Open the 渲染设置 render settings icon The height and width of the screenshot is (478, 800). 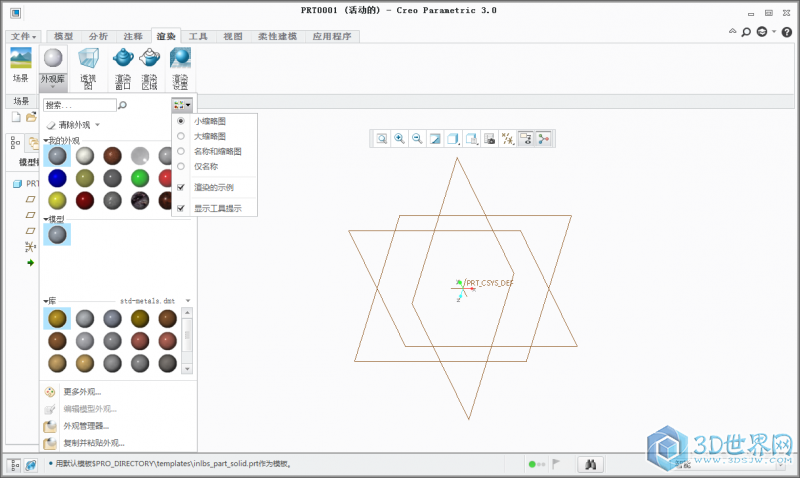[180, 58]
